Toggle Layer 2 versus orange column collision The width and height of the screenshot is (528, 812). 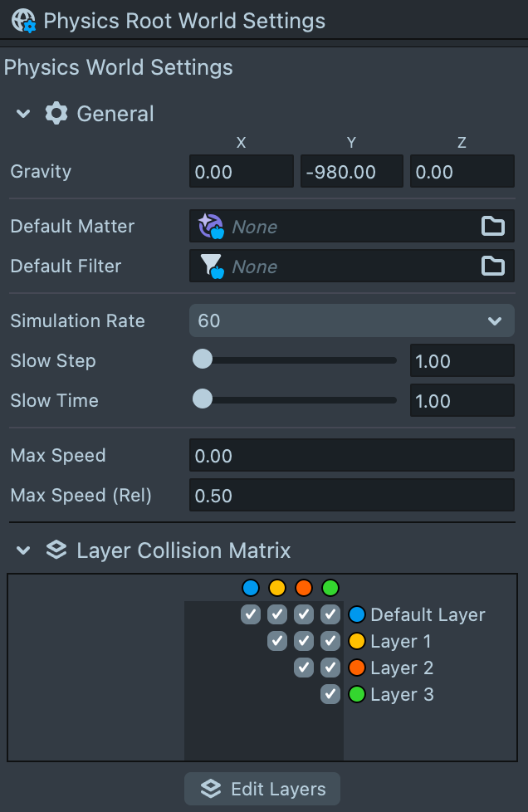(x=304, y=668)
